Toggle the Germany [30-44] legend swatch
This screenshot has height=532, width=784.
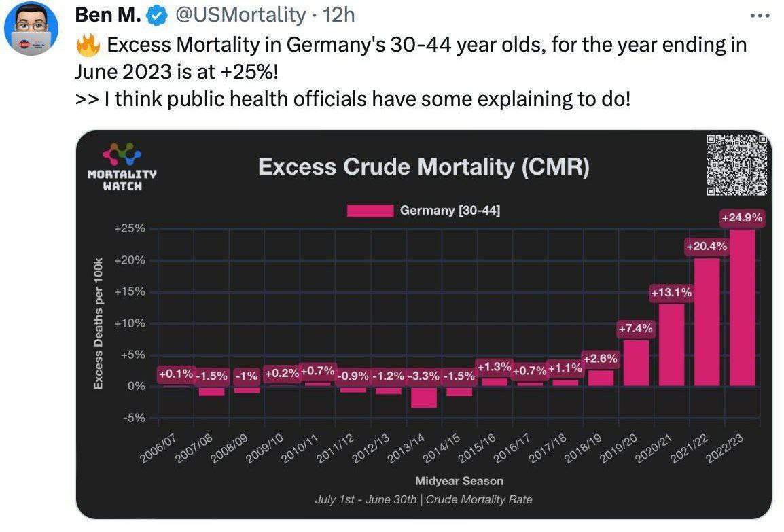370,211
